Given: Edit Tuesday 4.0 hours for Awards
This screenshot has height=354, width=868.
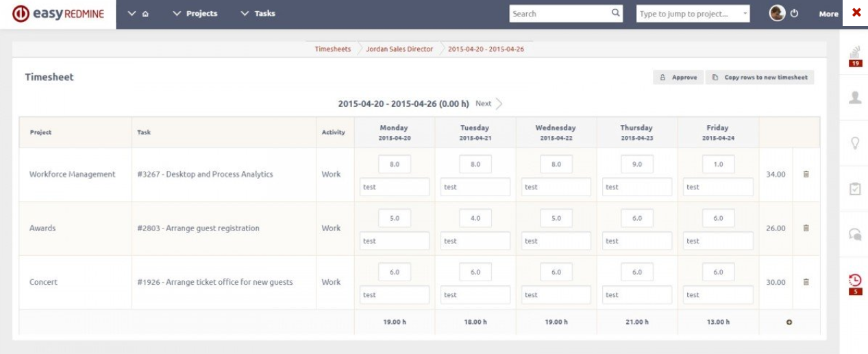Looking at the screenshot, I should [x=475, y=218].
